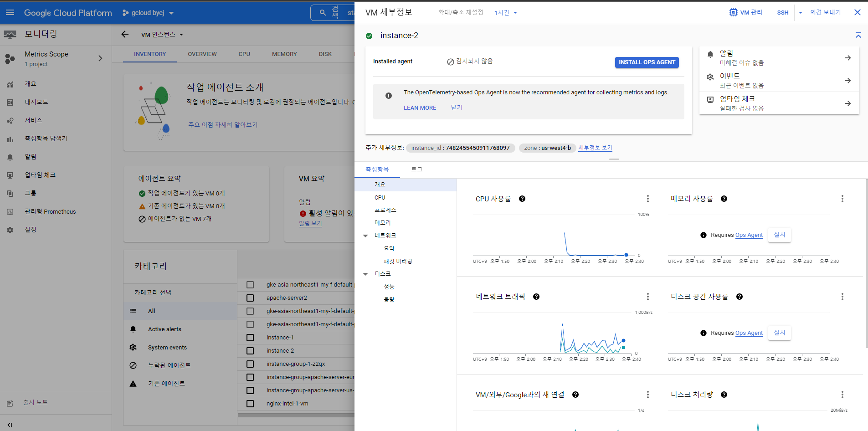Collapse the 네트워크 tree node
The image size is (868, 431).
click(x=365, y=236)
